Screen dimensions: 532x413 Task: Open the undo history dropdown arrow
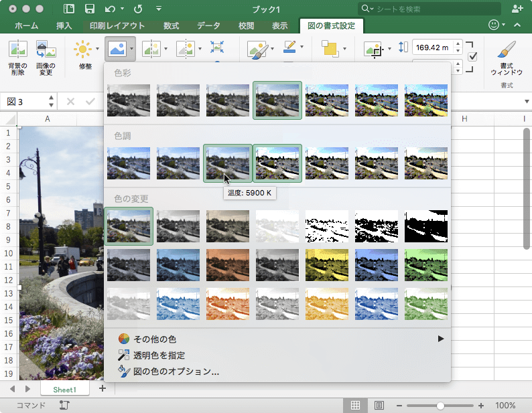(x=121, y=9)
